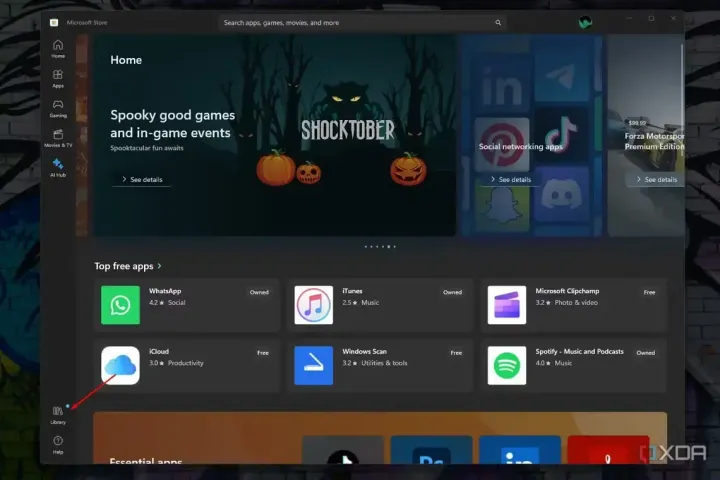
Task: Open the Windows Scan app icon
Action: tap(313, 365)
